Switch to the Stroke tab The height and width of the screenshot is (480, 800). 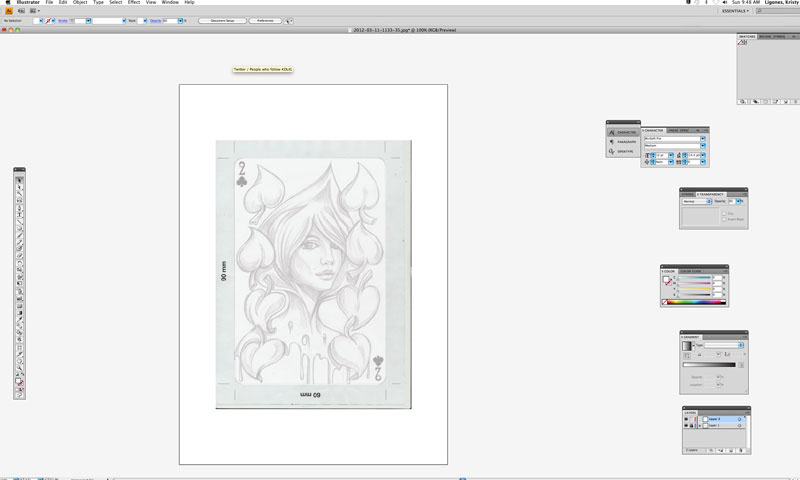click(688, 194)
